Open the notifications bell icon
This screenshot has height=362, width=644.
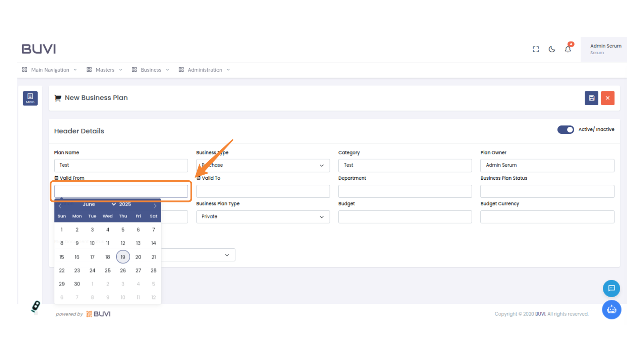coord(568,49)
